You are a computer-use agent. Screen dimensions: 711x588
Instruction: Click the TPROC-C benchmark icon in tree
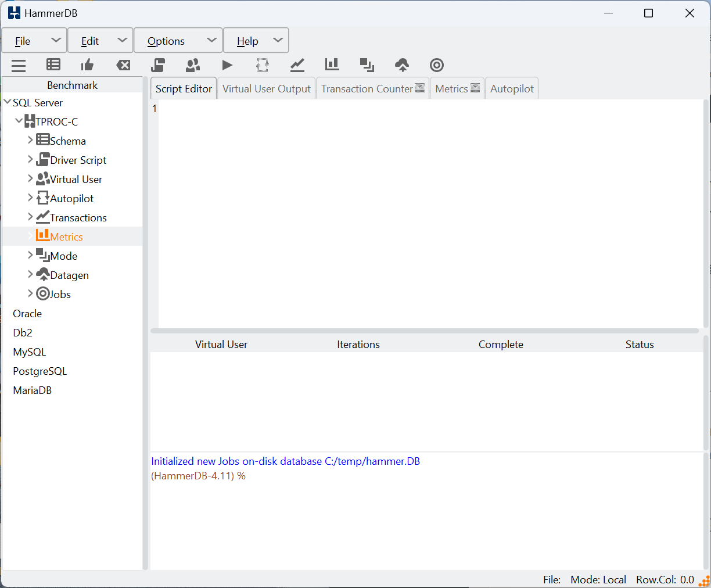pos(30,121)
